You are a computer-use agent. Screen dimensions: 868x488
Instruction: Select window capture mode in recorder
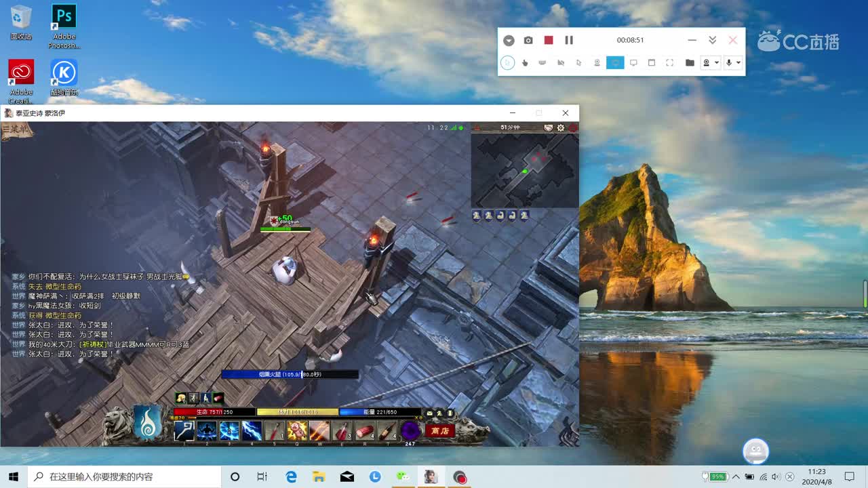(652, 63)
